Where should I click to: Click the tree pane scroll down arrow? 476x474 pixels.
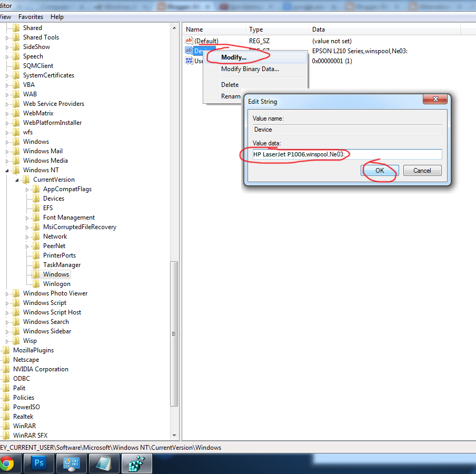[174, 435]
